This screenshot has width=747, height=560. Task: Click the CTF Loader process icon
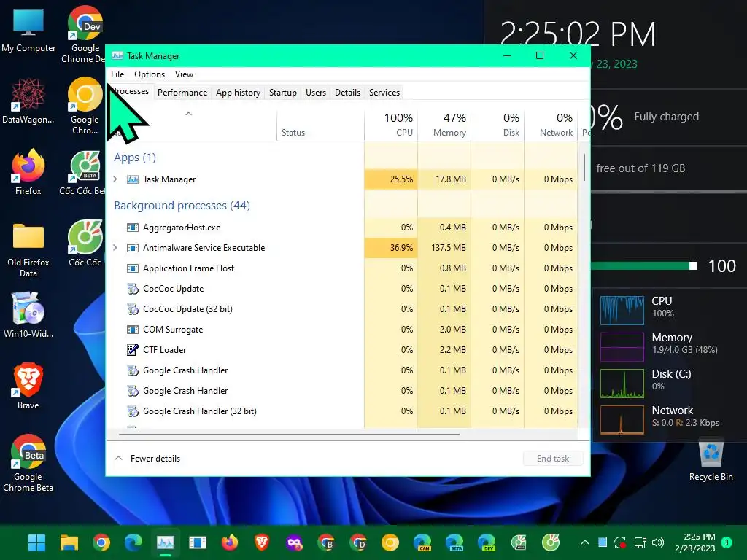tap(133, 350)
